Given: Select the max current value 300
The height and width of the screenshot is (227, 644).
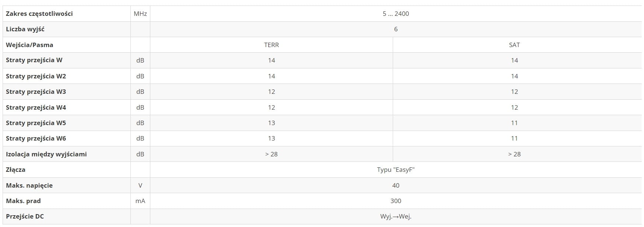Looking at the screenshot, I should [x=396, y=201].
